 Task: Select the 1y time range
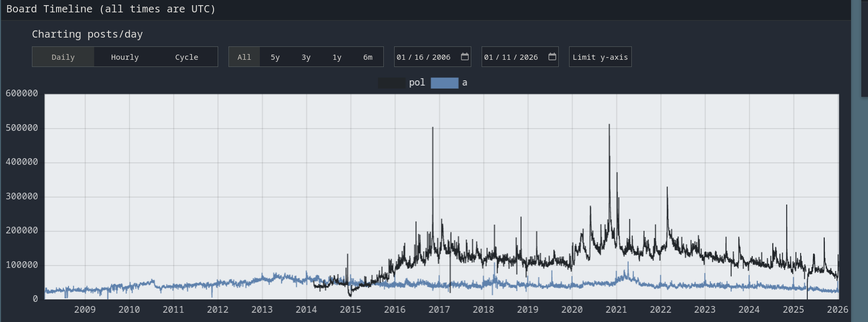pos(337,57)
